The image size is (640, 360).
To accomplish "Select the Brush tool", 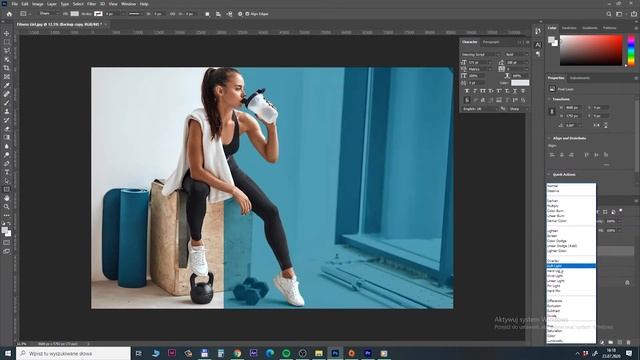I will (7, 103).
